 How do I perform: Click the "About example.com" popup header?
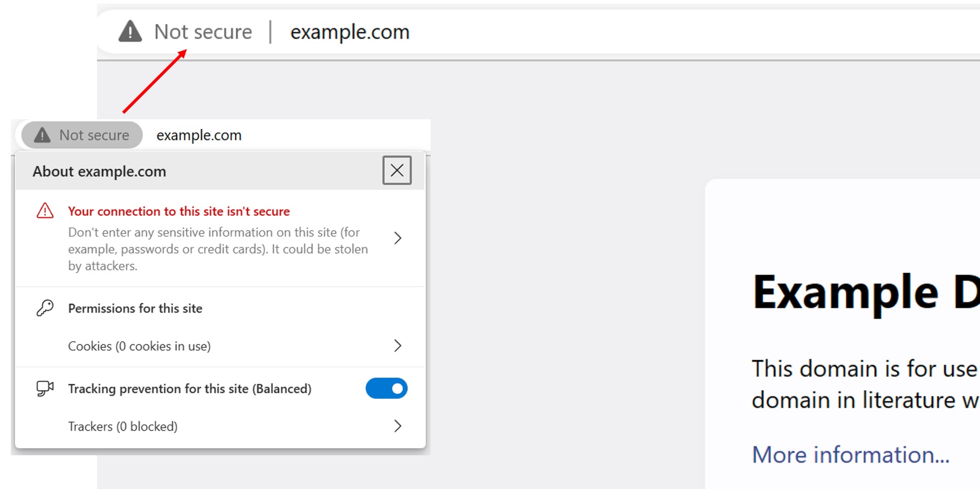pyautogui.click(x=99, y=172)
